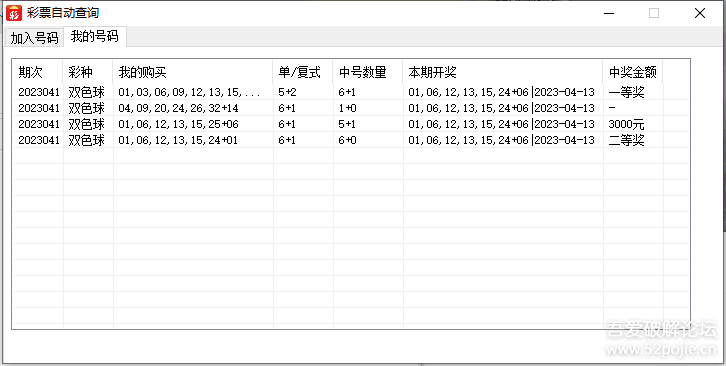
Task: Click the 我的购买 column header
Action: (193, 72)
